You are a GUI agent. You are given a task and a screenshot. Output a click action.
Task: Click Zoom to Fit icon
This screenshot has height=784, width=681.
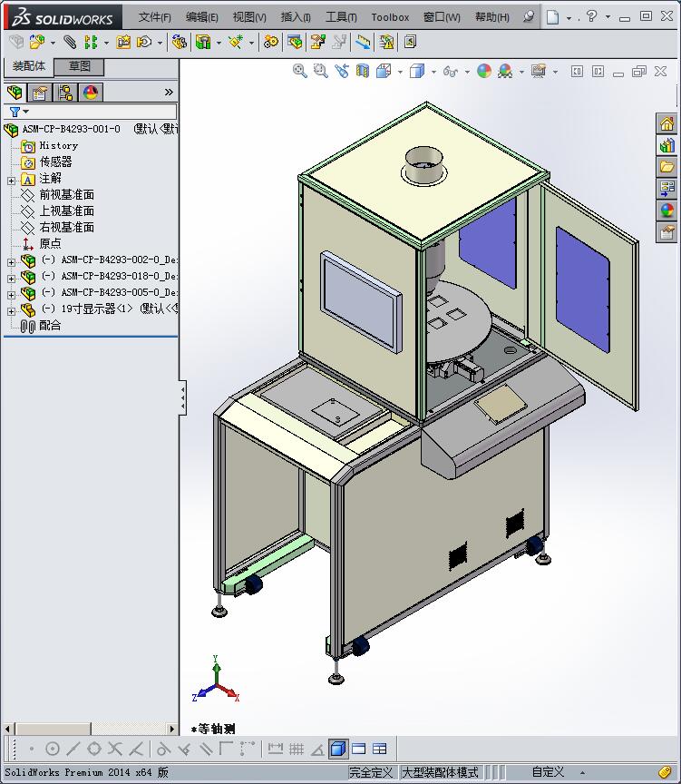point(300,72)
